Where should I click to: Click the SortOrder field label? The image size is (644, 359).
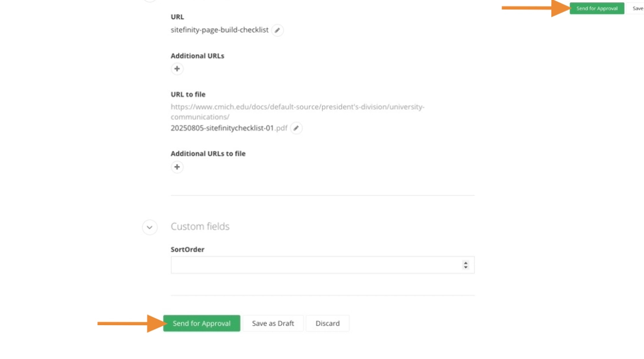pos(187,249)
